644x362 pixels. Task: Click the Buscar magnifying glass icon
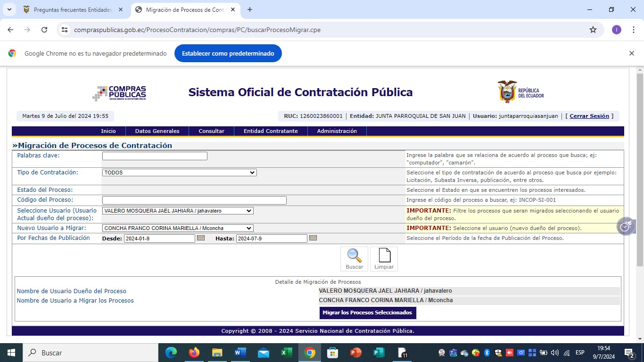click(x=354, y=256)
